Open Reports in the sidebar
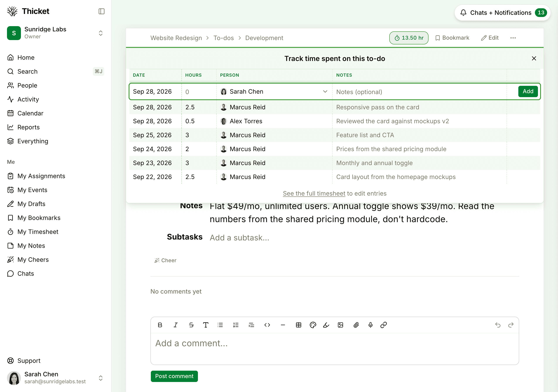The width and height of the screenshot is (558, 392). 23,127
